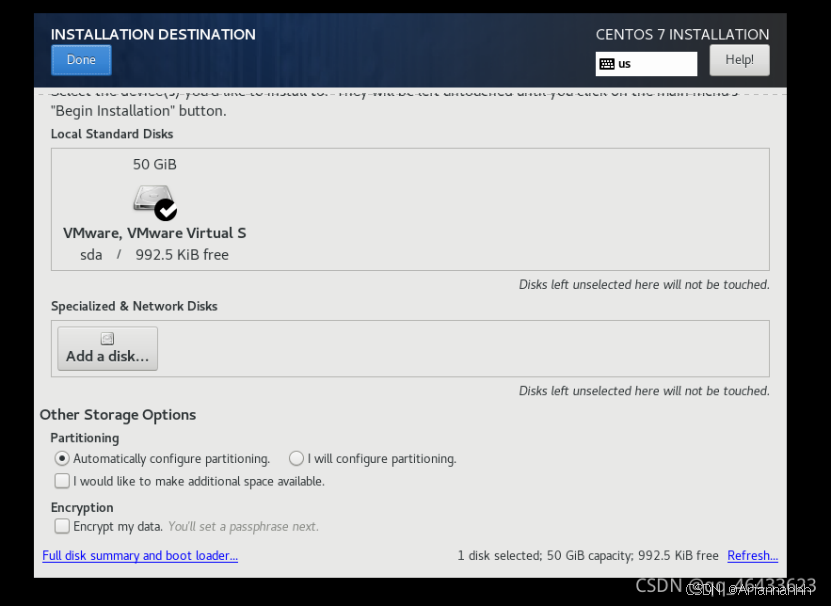The image size is (831, 606).
Task: Click the CENTOS 7 INSTALLATION title
Action: click(682, 34)
